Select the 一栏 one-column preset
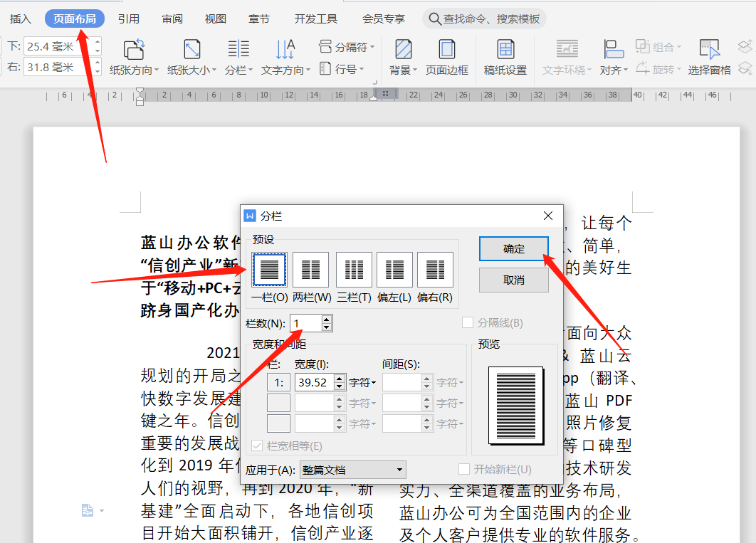Viewport: 756px width, 543px height. click(x=270, y=270)
